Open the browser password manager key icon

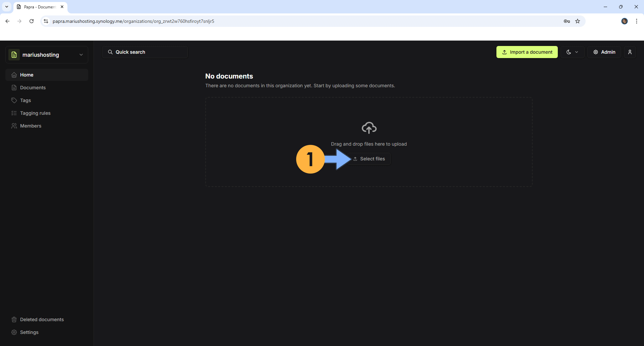click(567, 21)
